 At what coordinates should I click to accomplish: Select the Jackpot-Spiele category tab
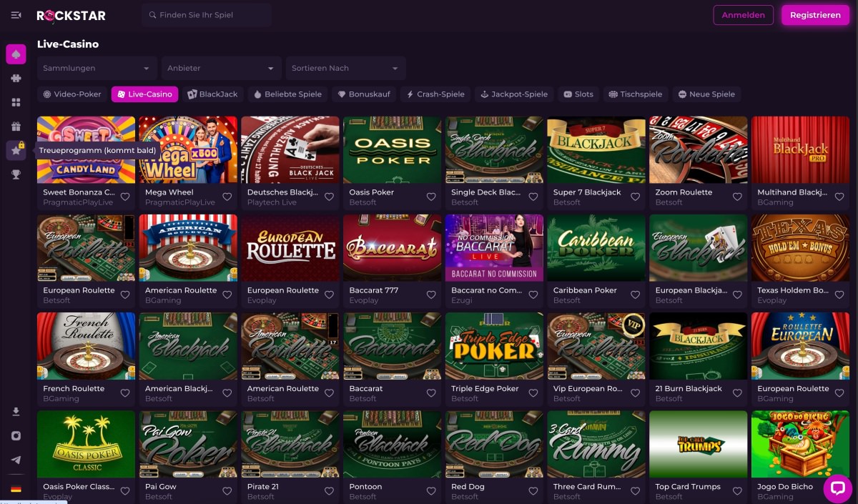click(514, 94)
